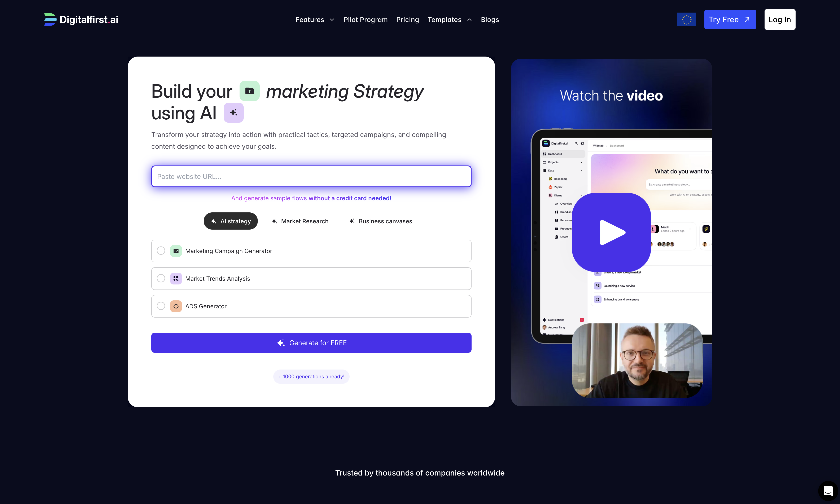
Task: Click the ADS Generator orange icon
Action: 176,306
